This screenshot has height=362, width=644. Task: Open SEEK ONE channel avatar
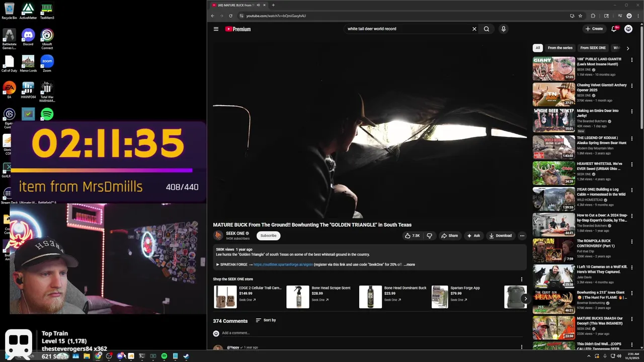pos(218,235)
